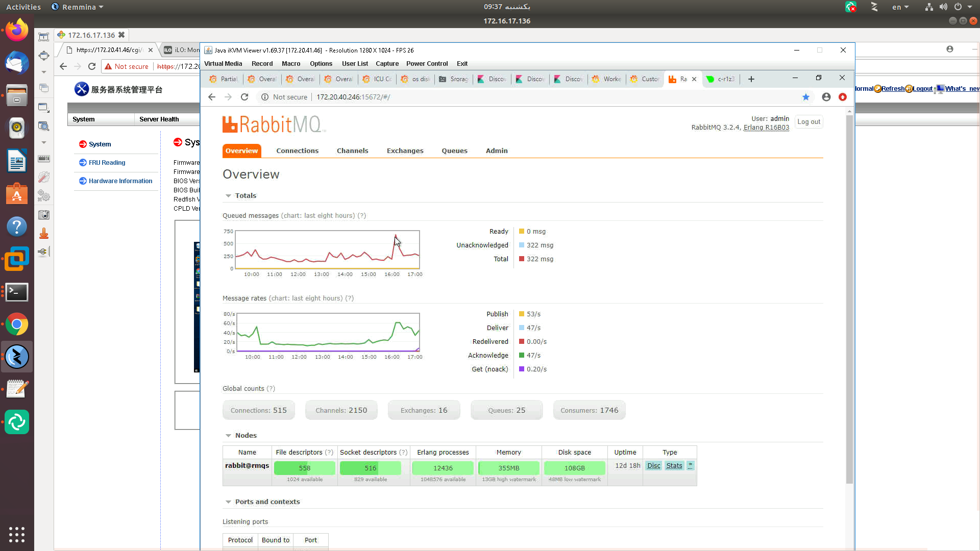The width and height of the screenshot is (980, 551).
Task: Switch to the Queues tab
Action: (x=454, y=151)
